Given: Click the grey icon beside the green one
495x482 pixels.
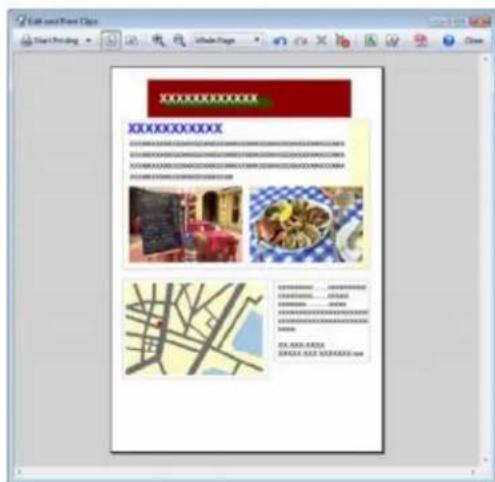Looking at the screenshot, I should tap(392, 41).
